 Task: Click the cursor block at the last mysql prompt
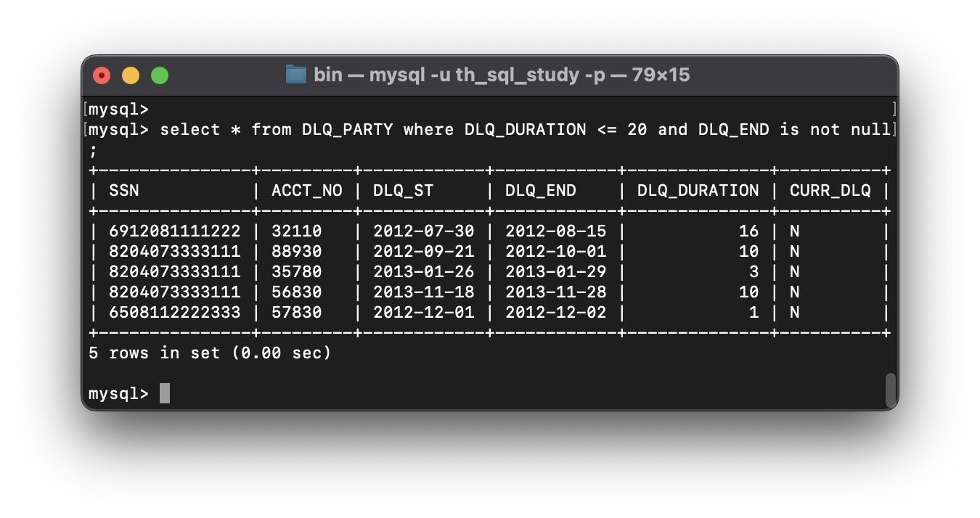165,393
